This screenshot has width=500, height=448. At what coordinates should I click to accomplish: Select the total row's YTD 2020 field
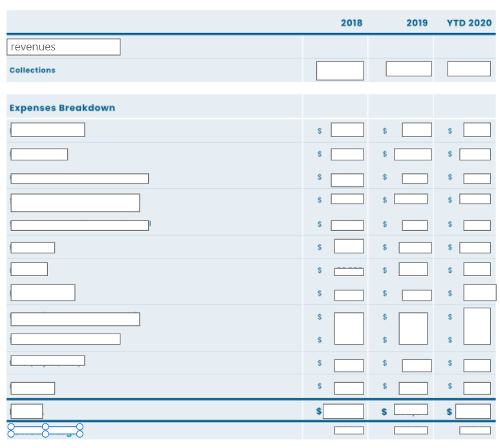[x=473, y=411]
